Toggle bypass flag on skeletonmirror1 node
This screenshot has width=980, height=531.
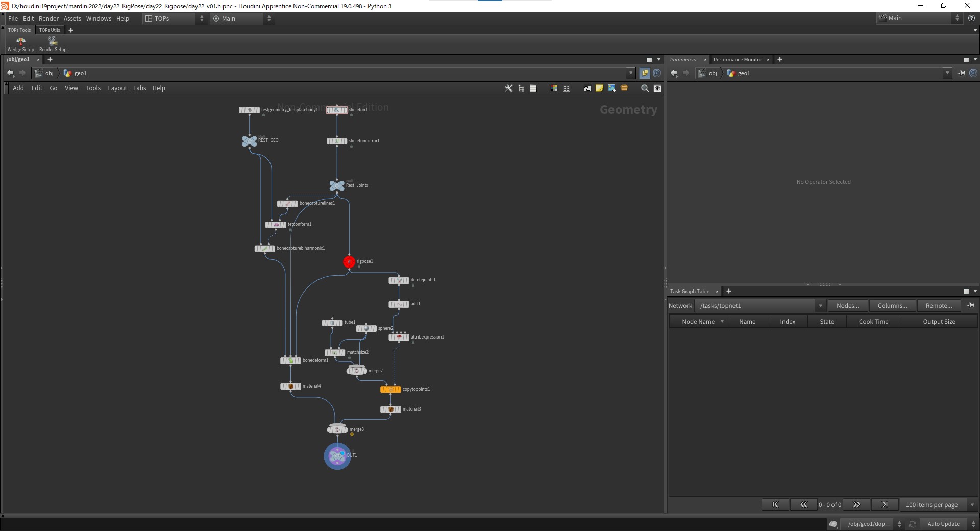[x=329, y=141]
